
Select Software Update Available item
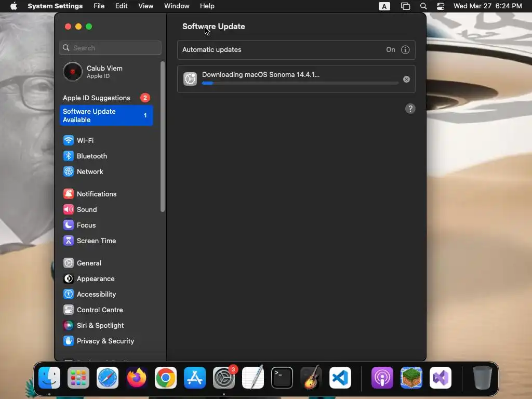point(107,115)
